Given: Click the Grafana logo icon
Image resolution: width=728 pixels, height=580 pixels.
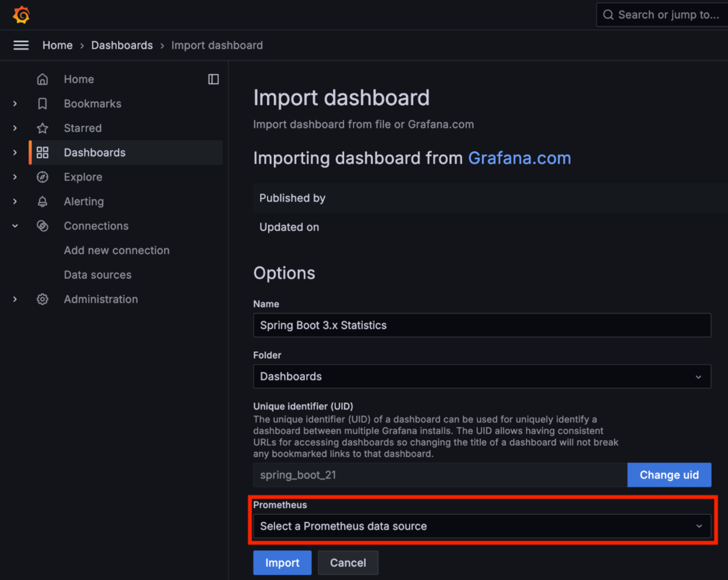Looking at the screenshot, I should pos(21,15).
